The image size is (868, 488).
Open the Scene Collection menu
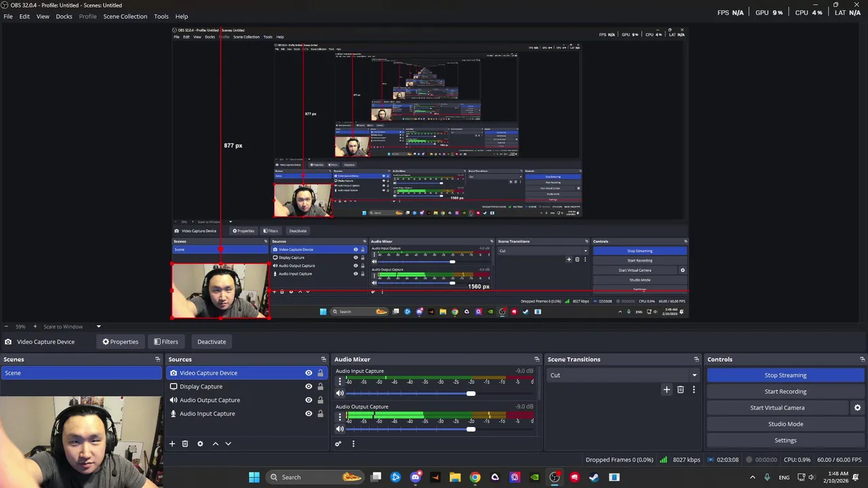click(125, 16)
